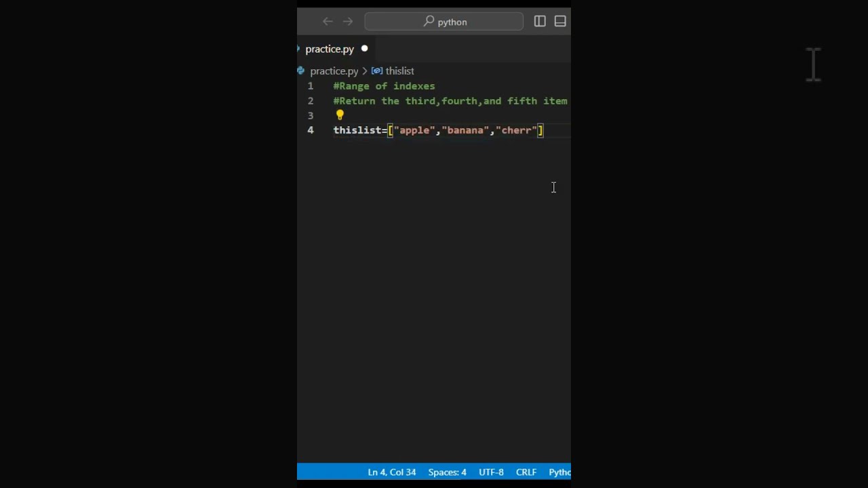Select the Python language mode in the status bar
The height and width of the screenshot is (488, 868).
tap(559, 472)
